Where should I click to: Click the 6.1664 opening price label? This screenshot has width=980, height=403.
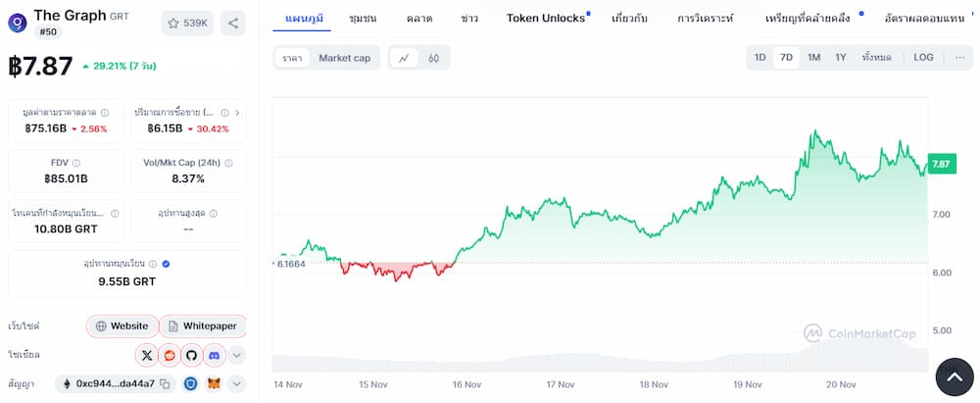coord(291,264)
